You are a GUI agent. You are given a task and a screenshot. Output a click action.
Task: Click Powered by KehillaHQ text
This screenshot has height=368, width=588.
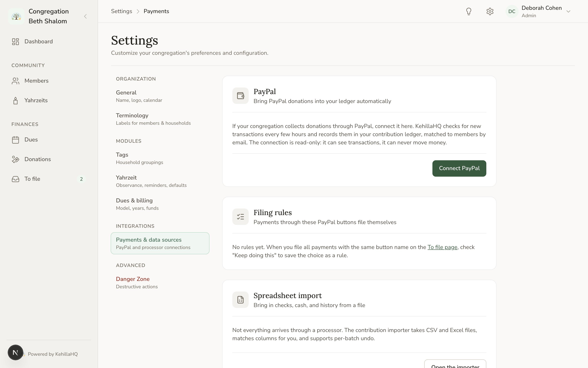tap(53, 354)
